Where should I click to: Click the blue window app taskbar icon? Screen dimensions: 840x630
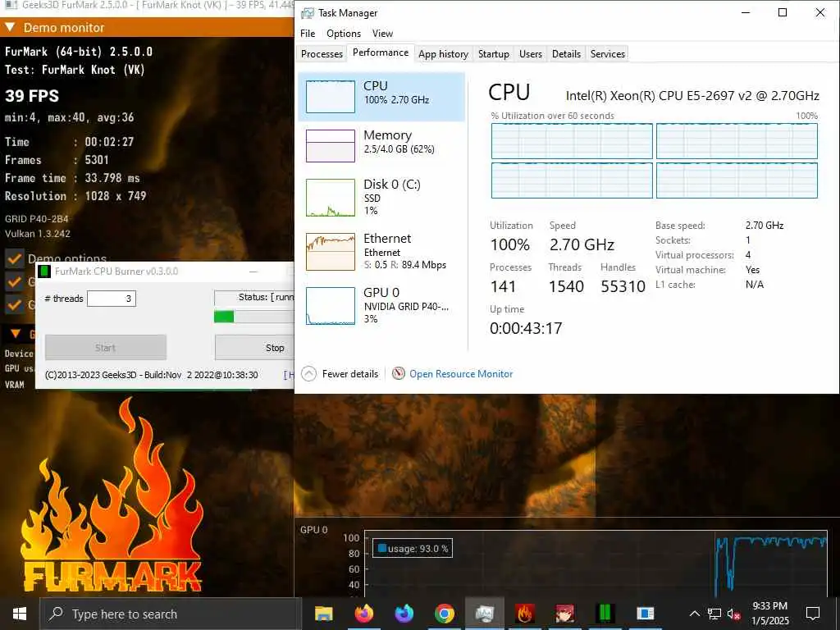point(645,614)
